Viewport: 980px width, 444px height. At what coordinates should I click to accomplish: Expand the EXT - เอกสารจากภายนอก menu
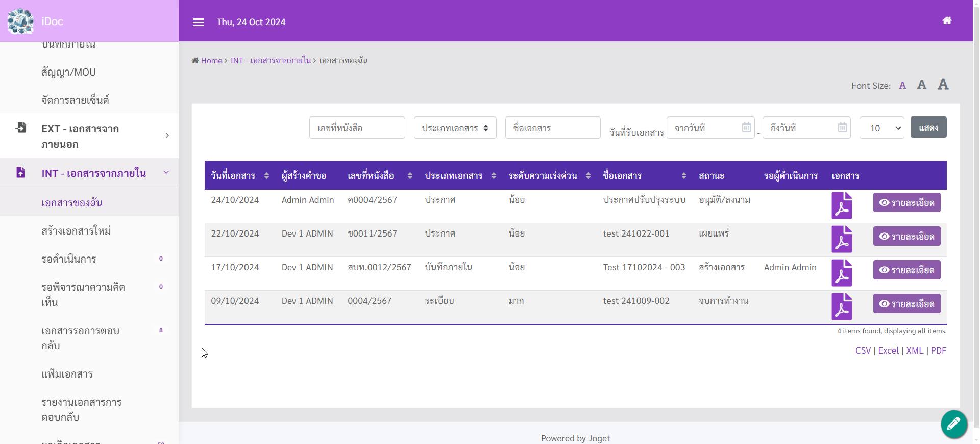[89, 136]
